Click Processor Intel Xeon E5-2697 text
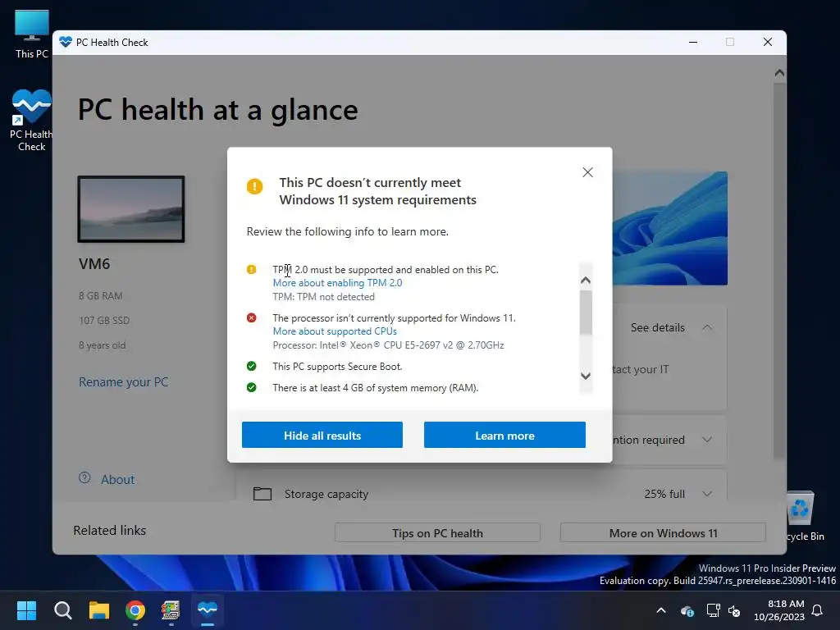This screenshot has height=630, width=840. [388, 345]
